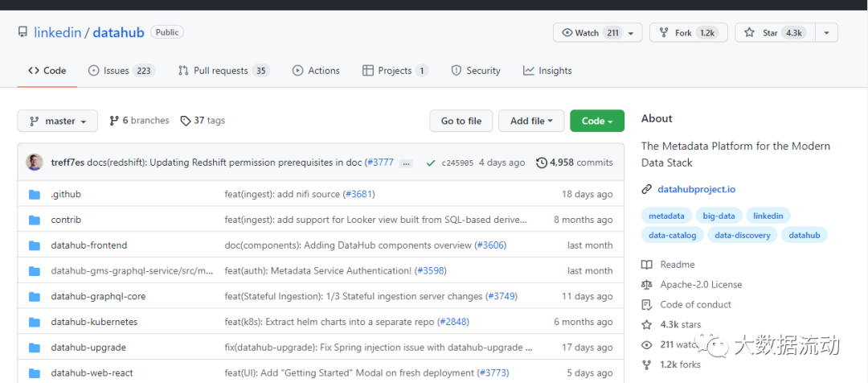Open the datahub-upgrade folder
The height and width of the screenshot is (383, 868).
coord(88,348)
